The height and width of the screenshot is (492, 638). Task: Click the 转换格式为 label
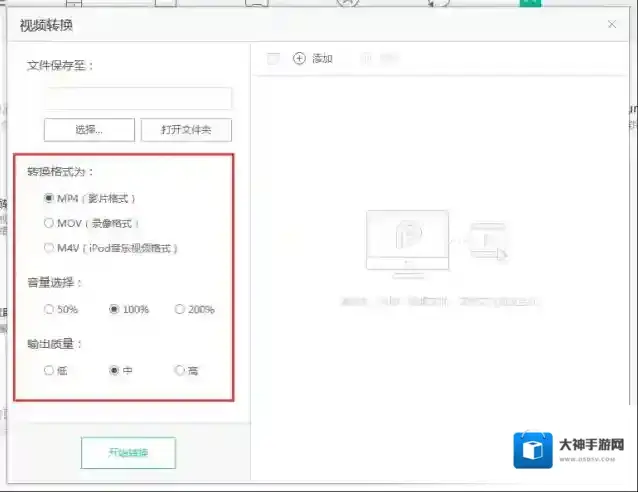60,172
